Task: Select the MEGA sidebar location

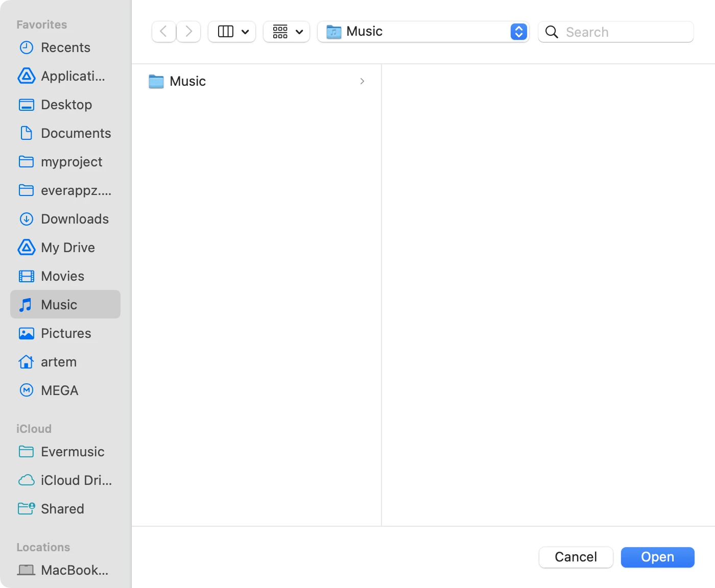Action: 59,390
